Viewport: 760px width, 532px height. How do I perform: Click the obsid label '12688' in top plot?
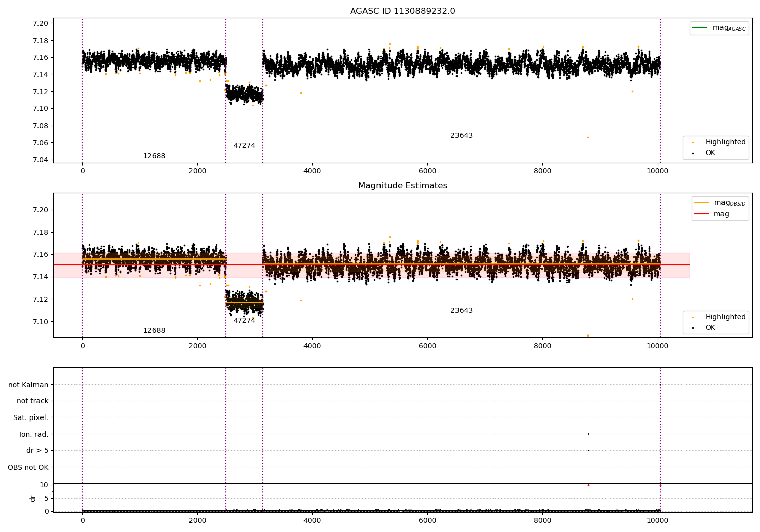154,156
